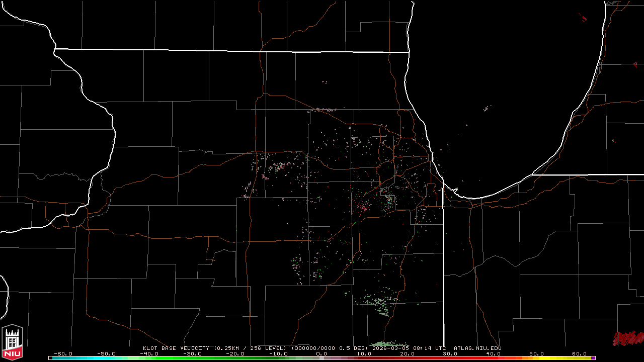Click the purple end cap of color bar
The width and height of the screenshot is (644, 362).
[x=594, y=358]
